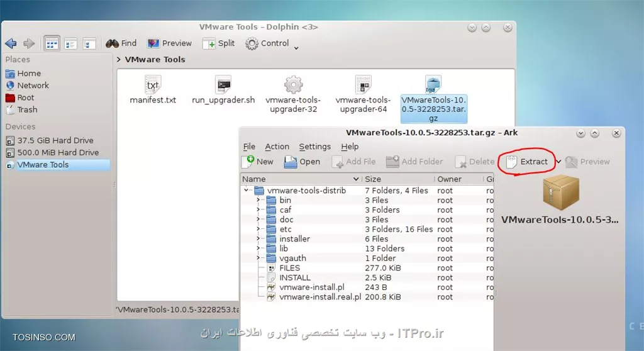Click the Devices section header
The image size is (644, 351).
click(x=21, y=126)
